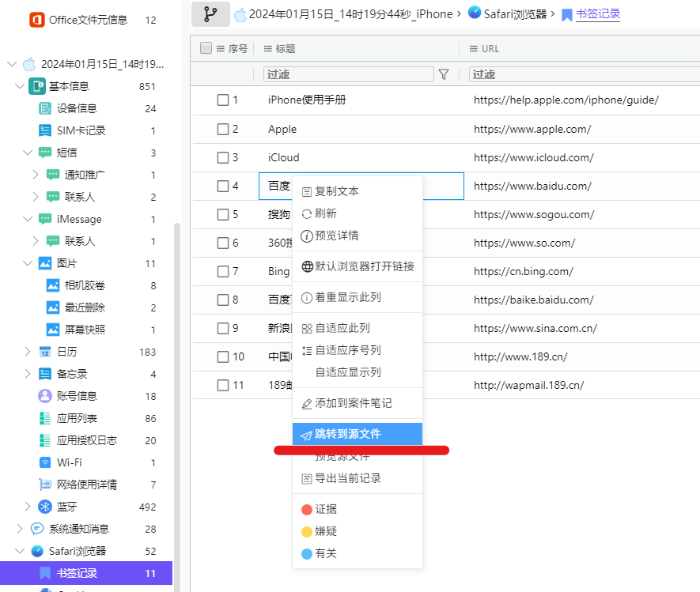
Task: Select 默认浏览器打开链接 menu entry
Action: coord(358,266)
